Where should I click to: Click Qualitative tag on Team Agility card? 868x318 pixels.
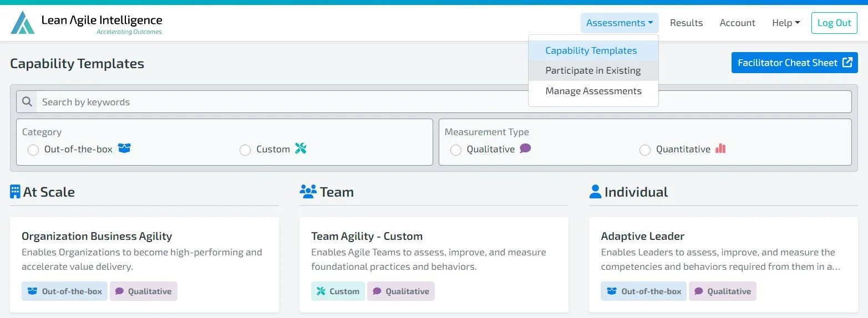coord(401,291)
